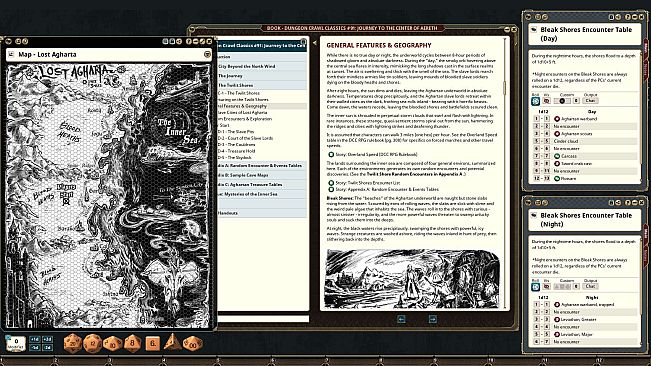Screen dimensions: 651x366
Task: Roll the percentile d00 die
Action: [193, 343]
